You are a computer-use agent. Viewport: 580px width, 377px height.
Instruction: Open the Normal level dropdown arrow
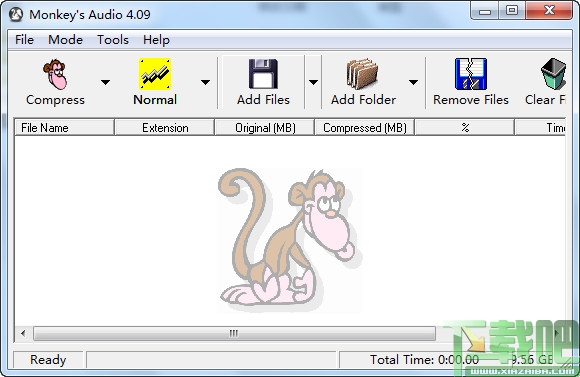[205, 82]
